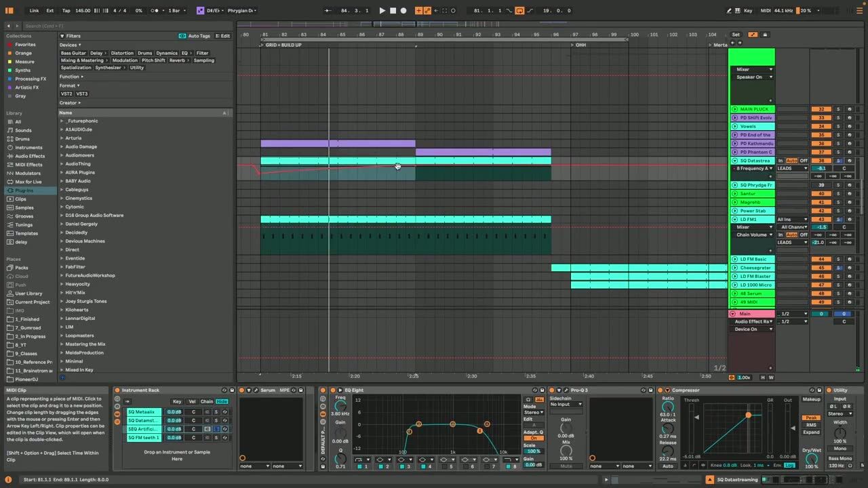Click the Tap tempo button
The width and height of the screenshot is (868, 488).
point(66,11)
